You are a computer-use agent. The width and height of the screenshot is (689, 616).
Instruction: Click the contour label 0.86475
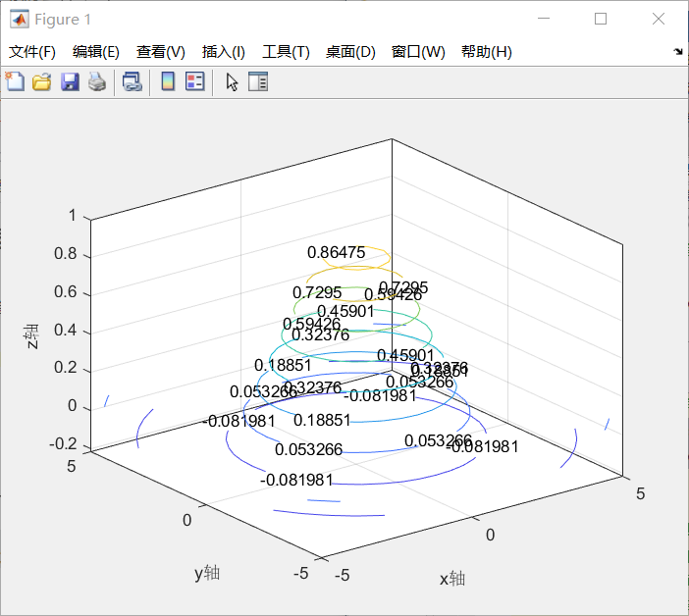pyautogui.click(x=336, y=252)
